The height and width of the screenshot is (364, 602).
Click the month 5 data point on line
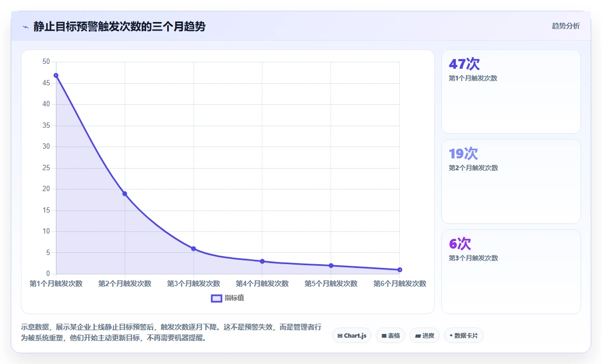coord(331,265)
